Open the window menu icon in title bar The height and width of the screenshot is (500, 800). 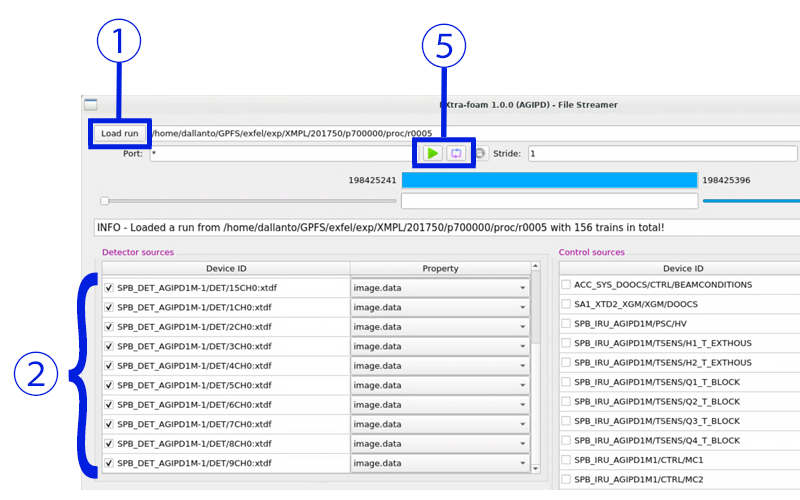[x=91, y=105]
